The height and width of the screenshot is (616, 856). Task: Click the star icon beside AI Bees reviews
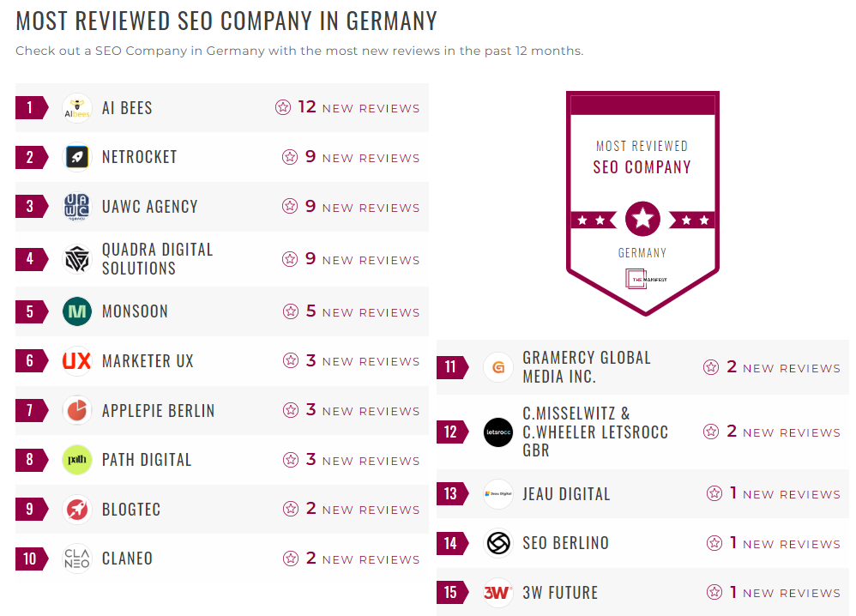click(x=283, y=106)
